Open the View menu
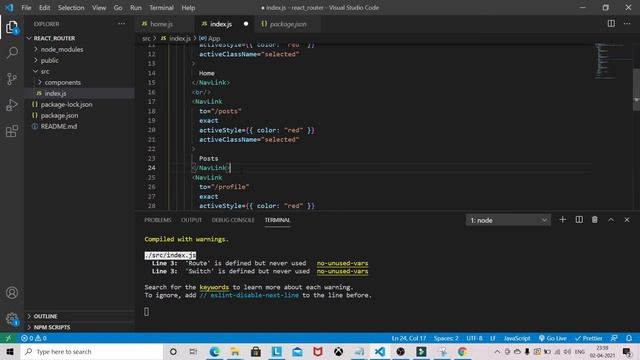This screenshot has width=640, height=360. click(x=99, y=8)
